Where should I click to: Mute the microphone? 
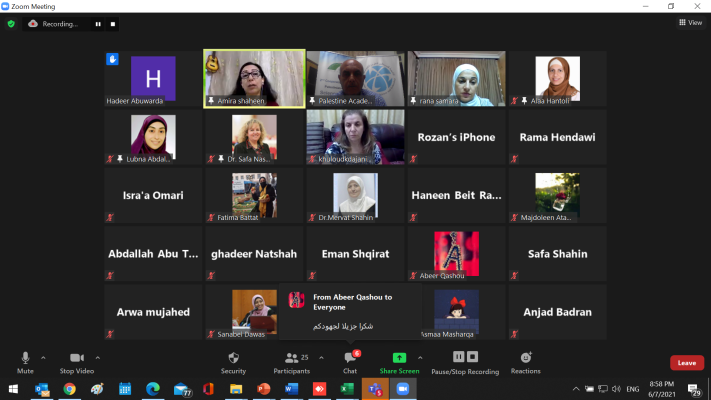(x=25, y=361)
